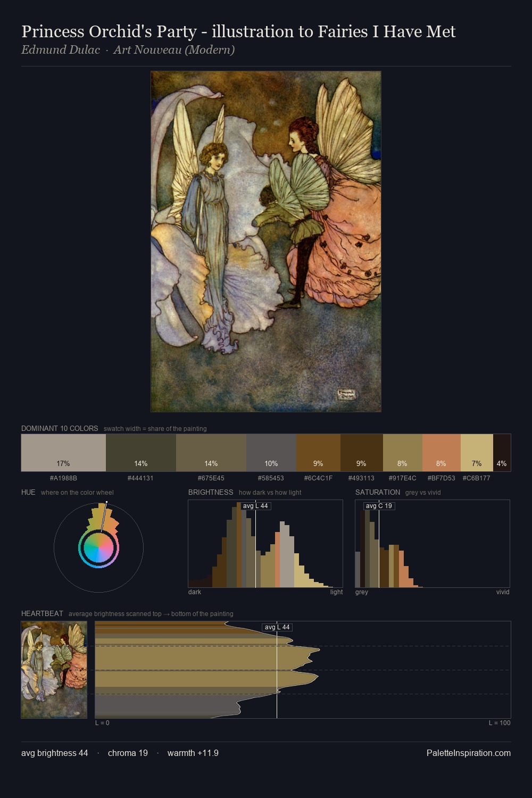Screen dimensions: 532x798
Task: Click the #BF7D53 salmon swatch
Action: pyautogui.click(x=442, y=453)
